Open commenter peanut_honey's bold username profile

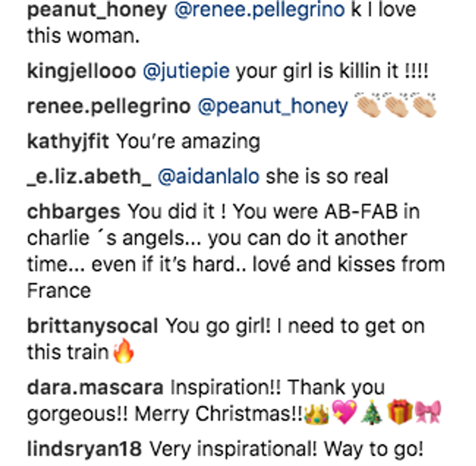(x=96, y=11)
